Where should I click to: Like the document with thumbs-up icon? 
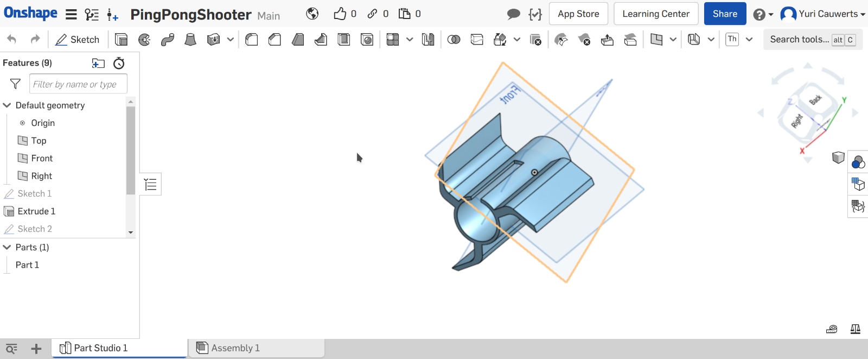pos(340,14)
